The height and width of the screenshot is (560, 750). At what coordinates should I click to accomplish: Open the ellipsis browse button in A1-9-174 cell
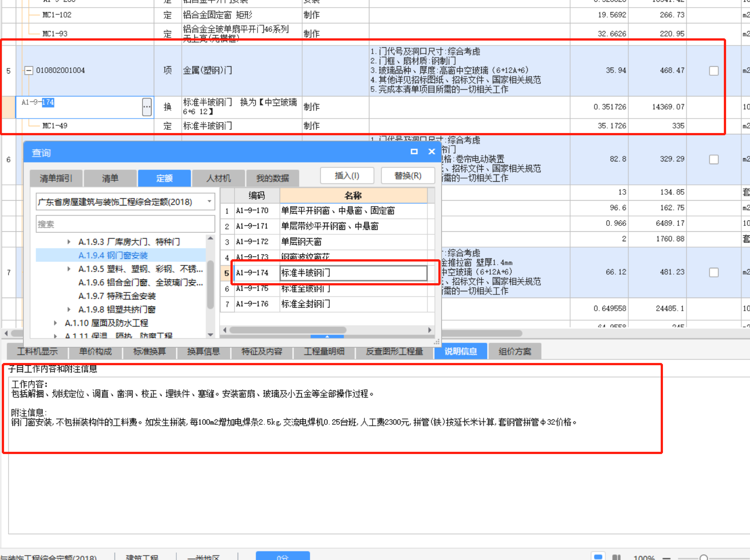pos(147,107)
